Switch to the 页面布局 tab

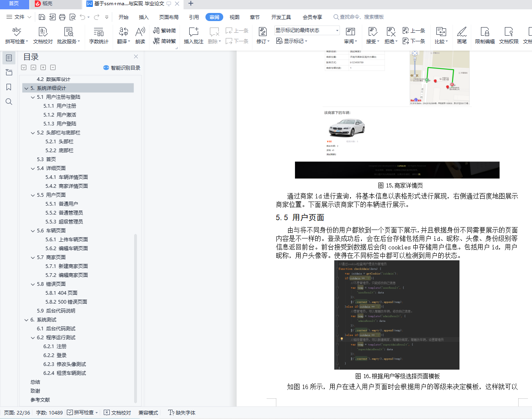pyautogui.click(x=169, y=17)
